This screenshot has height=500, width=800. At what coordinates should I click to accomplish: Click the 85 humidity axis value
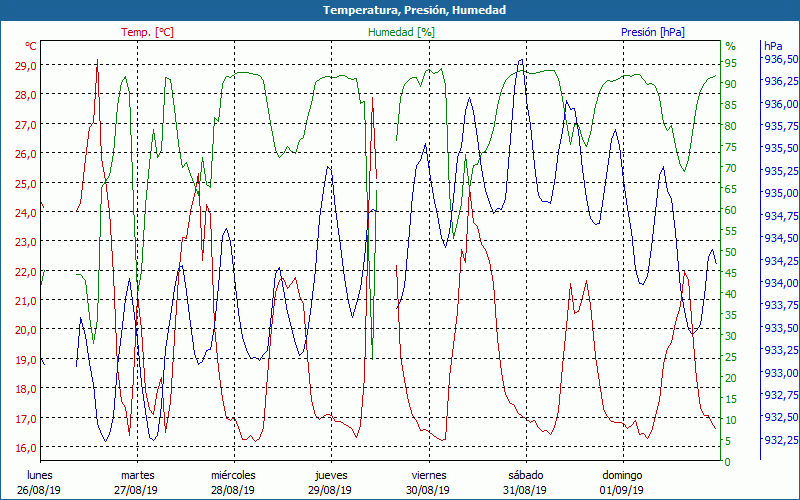[731, 105]
